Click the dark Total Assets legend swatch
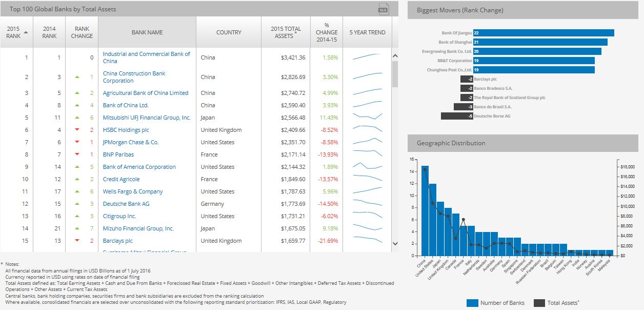 point(539,303)
